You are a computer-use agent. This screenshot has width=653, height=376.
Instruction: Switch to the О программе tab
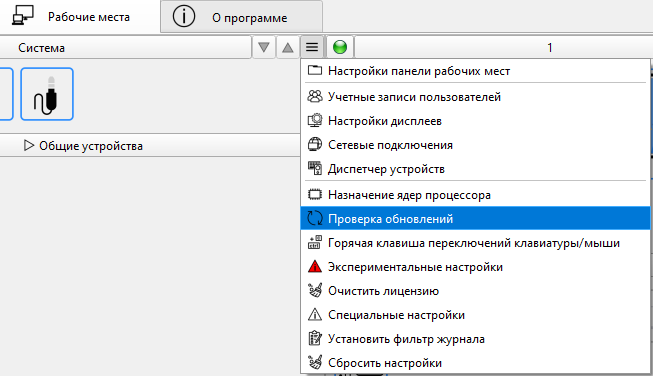pyautogui.click(x=241, y=17)
